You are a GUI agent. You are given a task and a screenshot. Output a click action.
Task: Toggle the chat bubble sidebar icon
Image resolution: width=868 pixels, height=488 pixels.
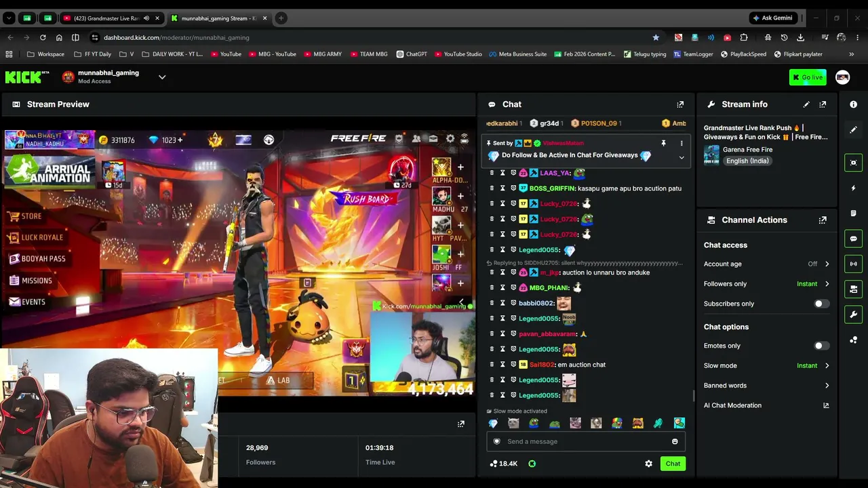(x=854, y=239)
